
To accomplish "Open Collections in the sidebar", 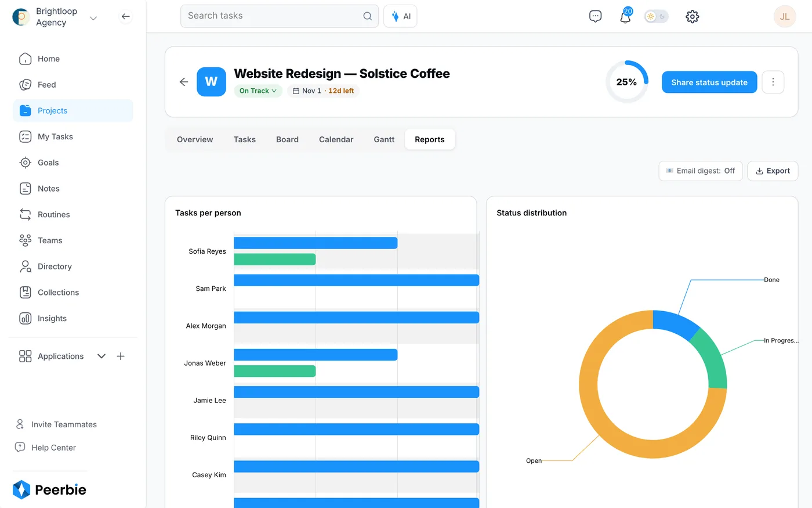I will coord(72,293).
